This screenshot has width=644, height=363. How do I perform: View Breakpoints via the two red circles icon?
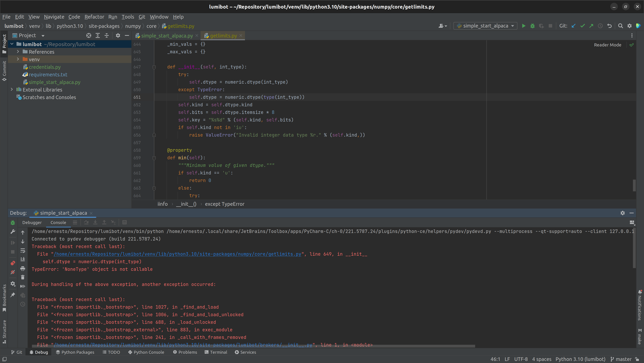[13, 263]
